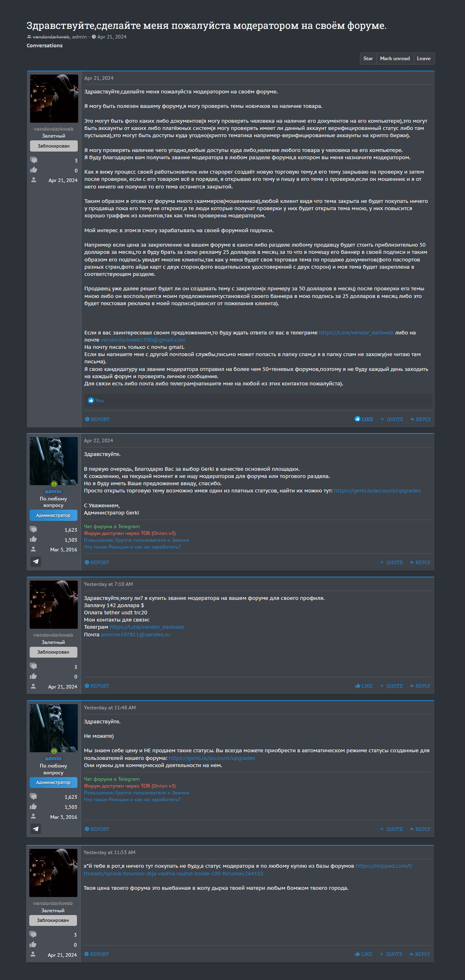465x980 pixels.
Task: Reply to the last message in the thread
Action: click(420, 954)
